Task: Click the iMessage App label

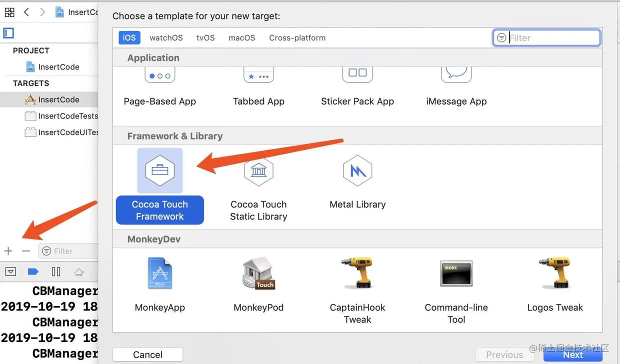Action: point(456,101)
